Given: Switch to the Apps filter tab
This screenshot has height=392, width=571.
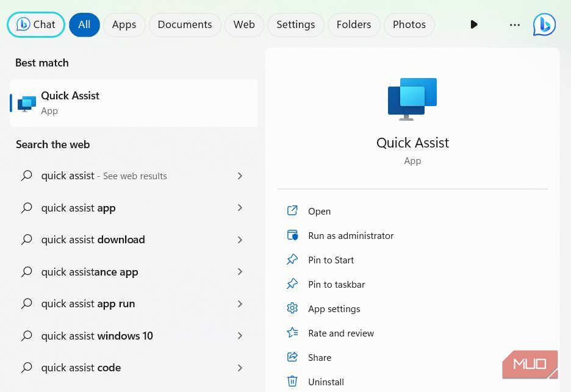Looking at the screenshot, I should [x=124, y=24].
